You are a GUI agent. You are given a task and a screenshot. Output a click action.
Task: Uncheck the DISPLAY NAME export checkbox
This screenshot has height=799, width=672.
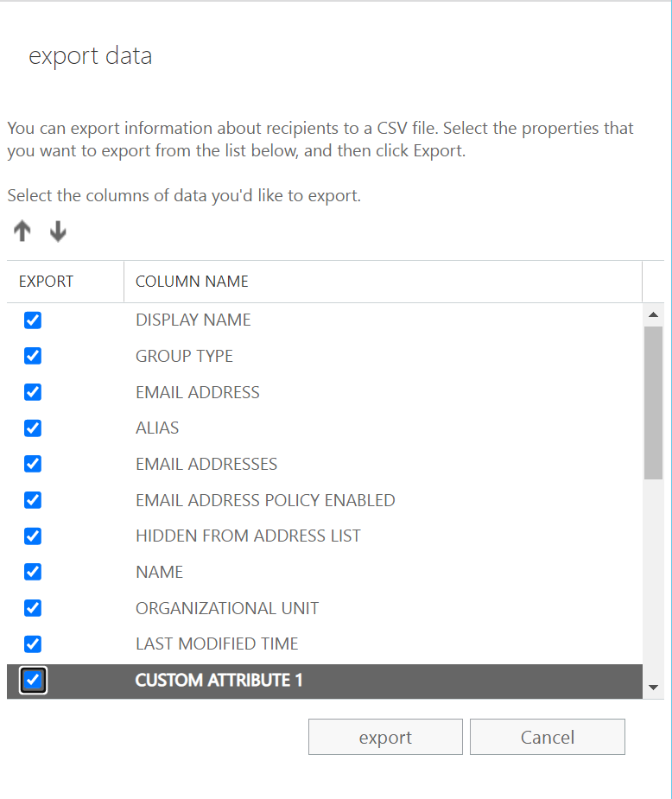33,320
